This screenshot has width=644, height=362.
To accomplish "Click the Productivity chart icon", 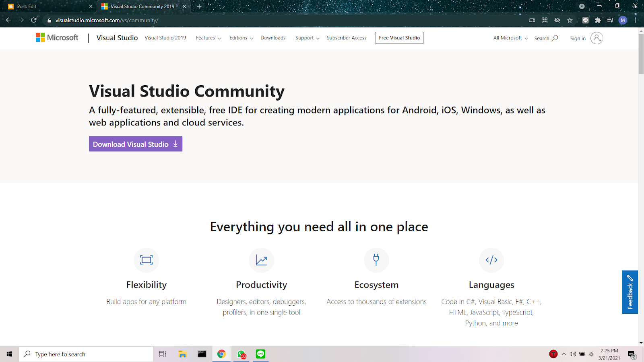I will (x=262, y=260).
